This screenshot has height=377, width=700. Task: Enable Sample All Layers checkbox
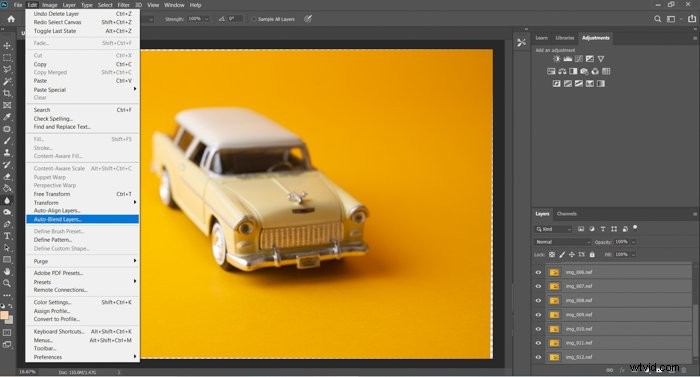(254, 19)
